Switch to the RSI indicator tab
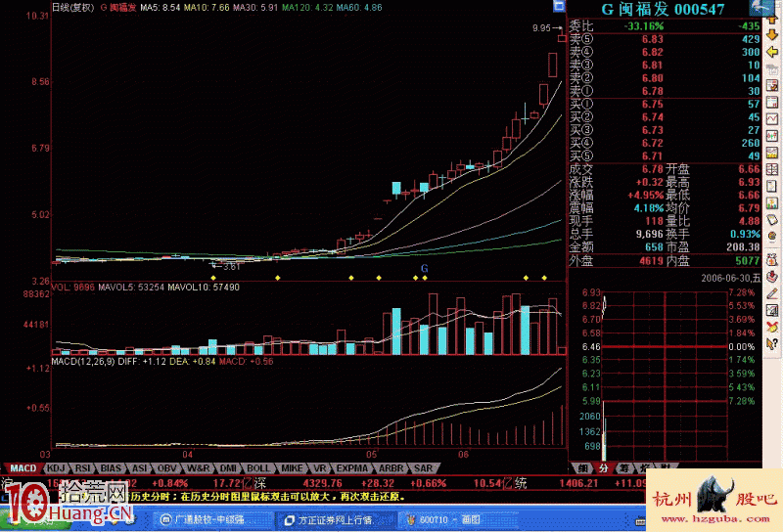The height and width of the screenshot is (532, 783). 83,468
